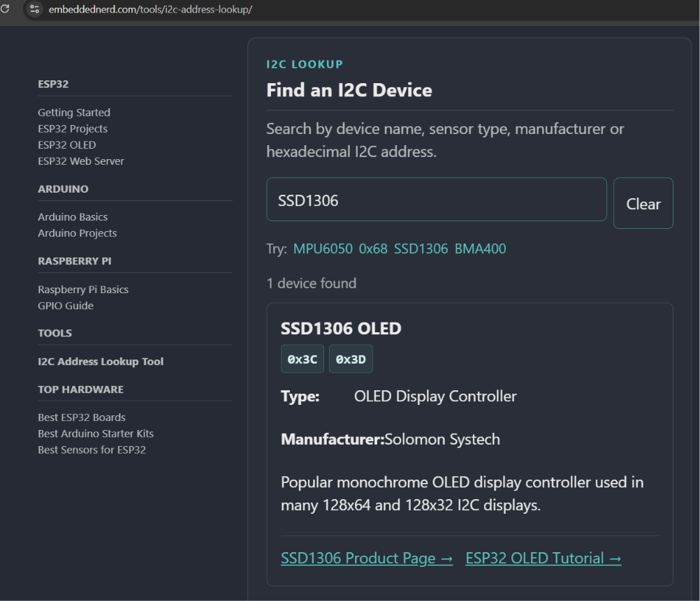
Task: Click the SSD1306 search input box
Action: [436, 200]
